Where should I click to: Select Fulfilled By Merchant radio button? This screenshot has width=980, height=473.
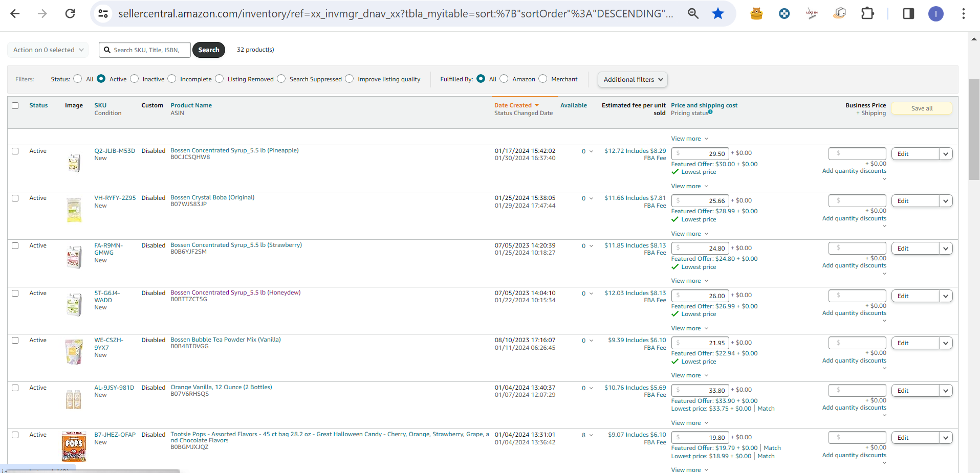click(x=543, y=79)
